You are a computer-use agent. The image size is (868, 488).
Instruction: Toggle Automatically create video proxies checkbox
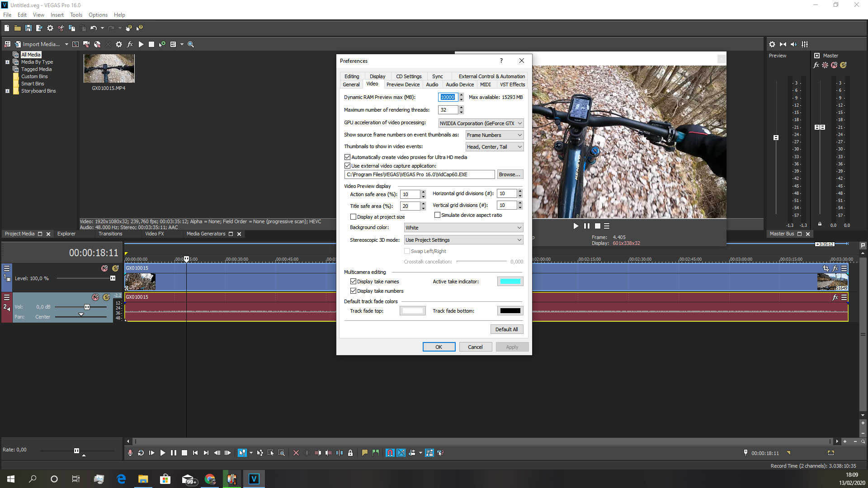pos(348,157)
